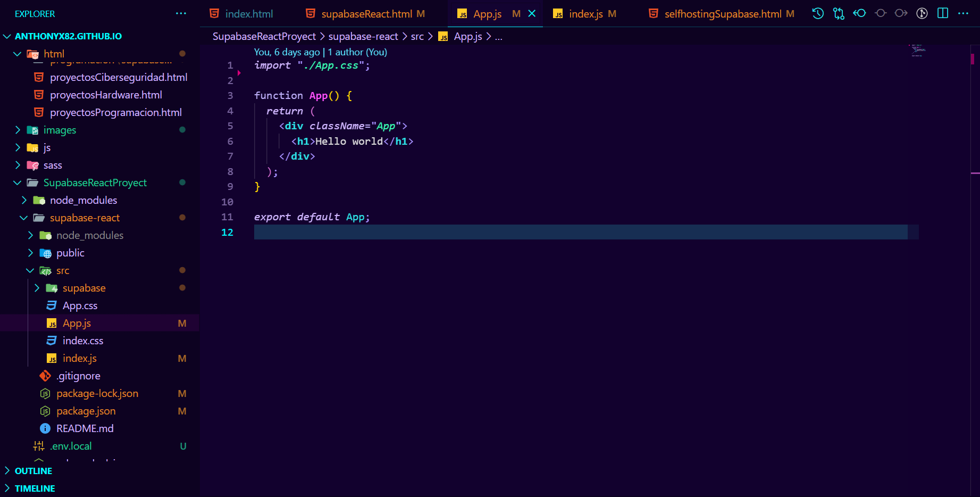980x497 pixels.
Task: Open editor More Actions ellipsis menu
Action: tap(963, 14)
